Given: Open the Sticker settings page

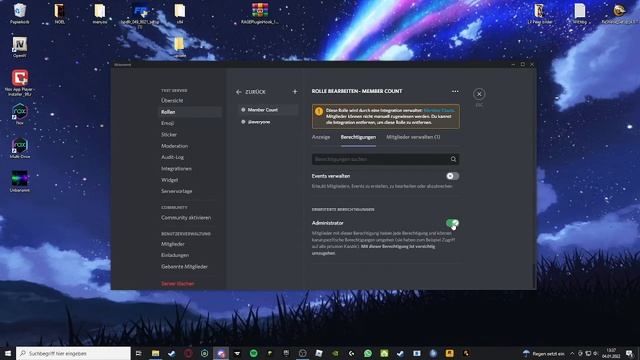Looking at the screenshot, I should [190, 134].
